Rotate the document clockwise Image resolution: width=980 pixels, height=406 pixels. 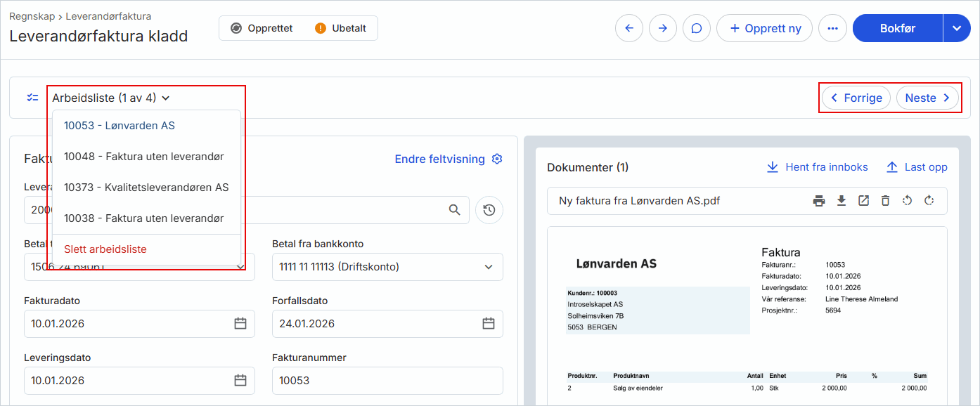[x=929, y=201]
